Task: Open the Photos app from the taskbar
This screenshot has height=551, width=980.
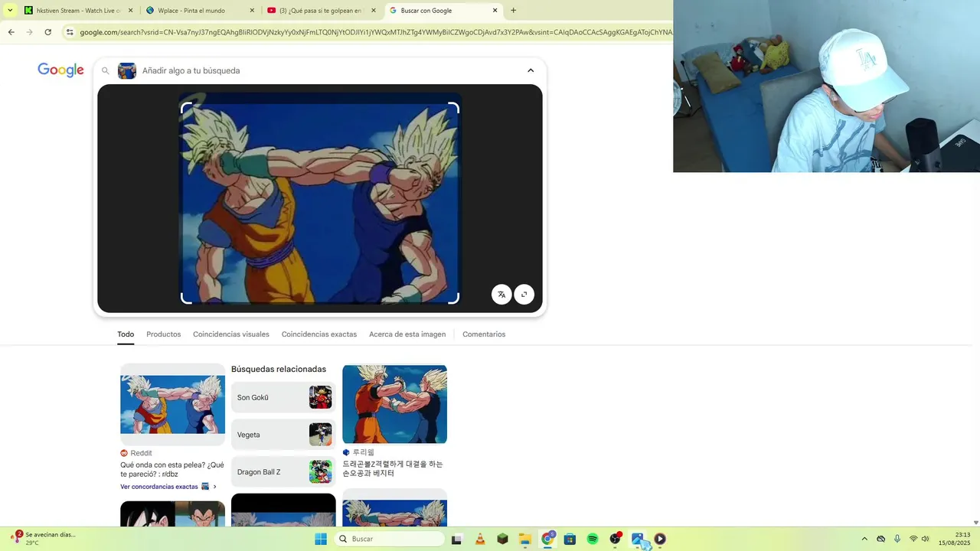Action: 637,539
